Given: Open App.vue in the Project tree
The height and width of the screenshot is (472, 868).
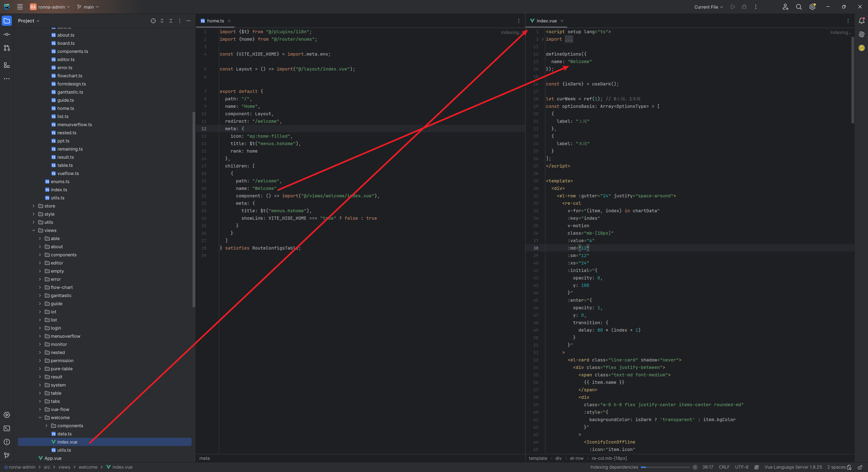Looking at the screenshot, I should 53,458.
